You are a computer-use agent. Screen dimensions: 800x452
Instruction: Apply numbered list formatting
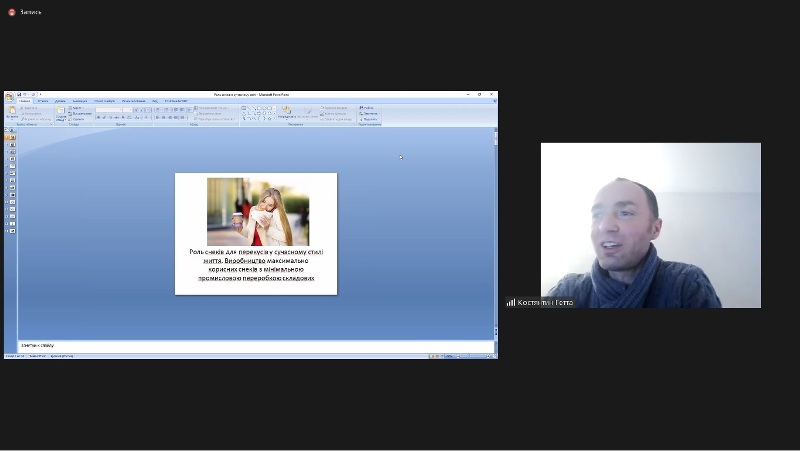coord(167,110)
